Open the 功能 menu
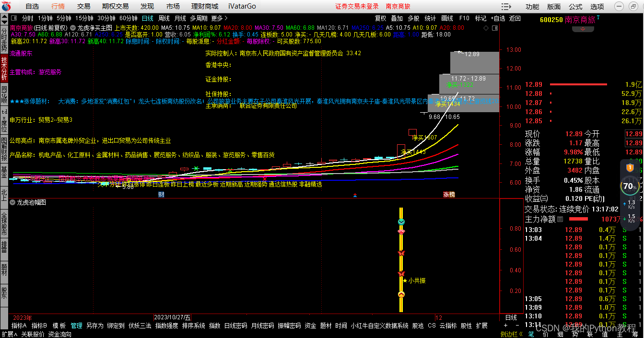Image resolution: width=644 pixels, height=338 pixels. point(532,7)
